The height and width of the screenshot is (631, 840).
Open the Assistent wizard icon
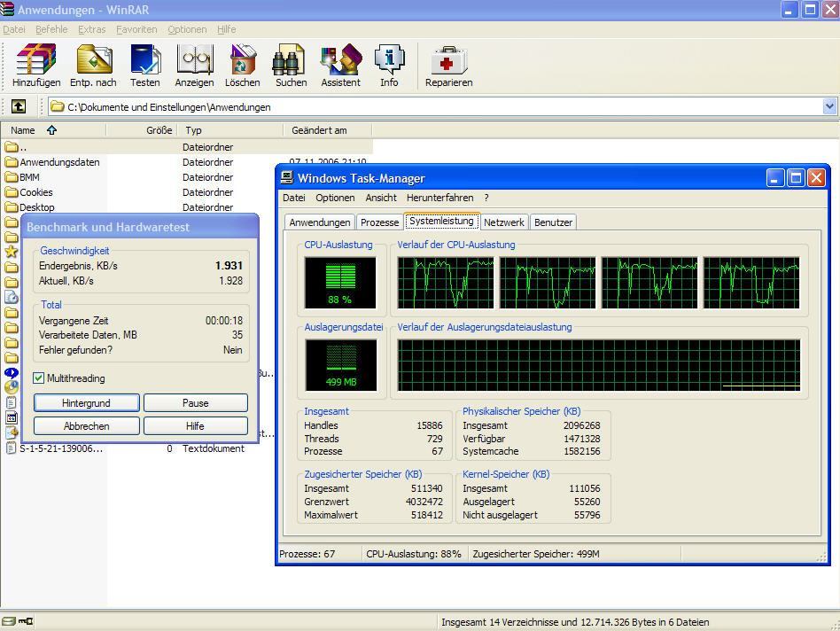pos(341,58)
